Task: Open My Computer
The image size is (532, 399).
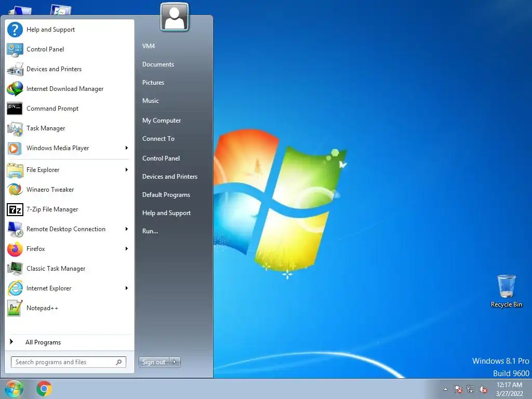Action: (x=162, y=121)
